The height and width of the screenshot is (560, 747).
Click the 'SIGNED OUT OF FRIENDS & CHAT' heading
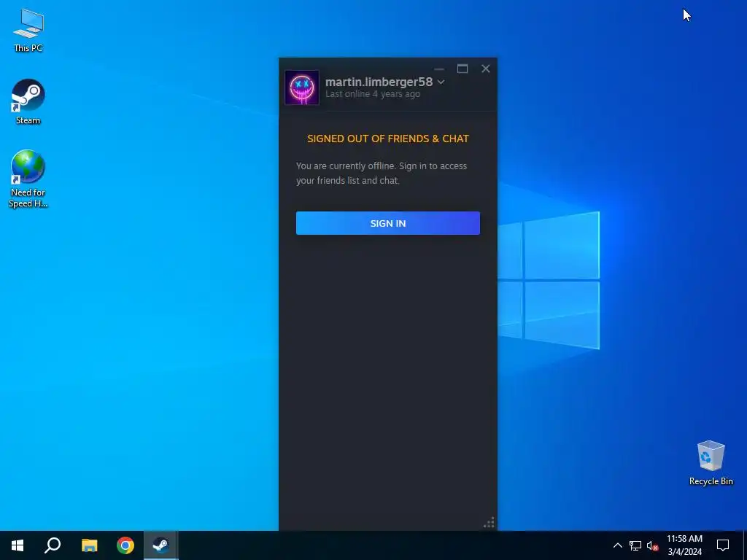[x=388, y=139]
